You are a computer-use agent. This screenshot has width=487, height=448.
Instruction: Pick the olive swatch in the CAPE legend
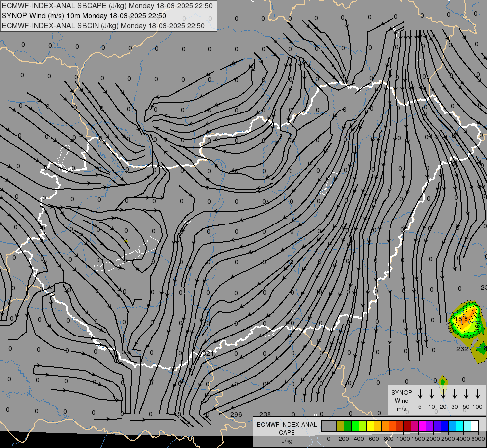point(340,426)
